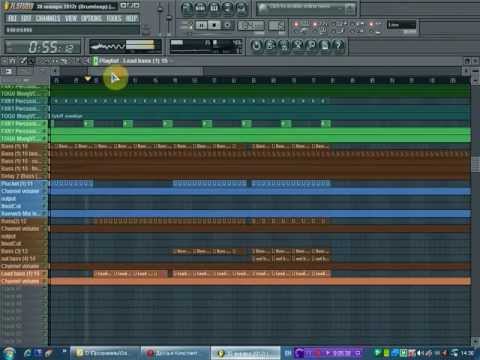This screenshot has height=360, width=480.
Task: Launch Internet Explorer from quick launch
Action: 28,353
